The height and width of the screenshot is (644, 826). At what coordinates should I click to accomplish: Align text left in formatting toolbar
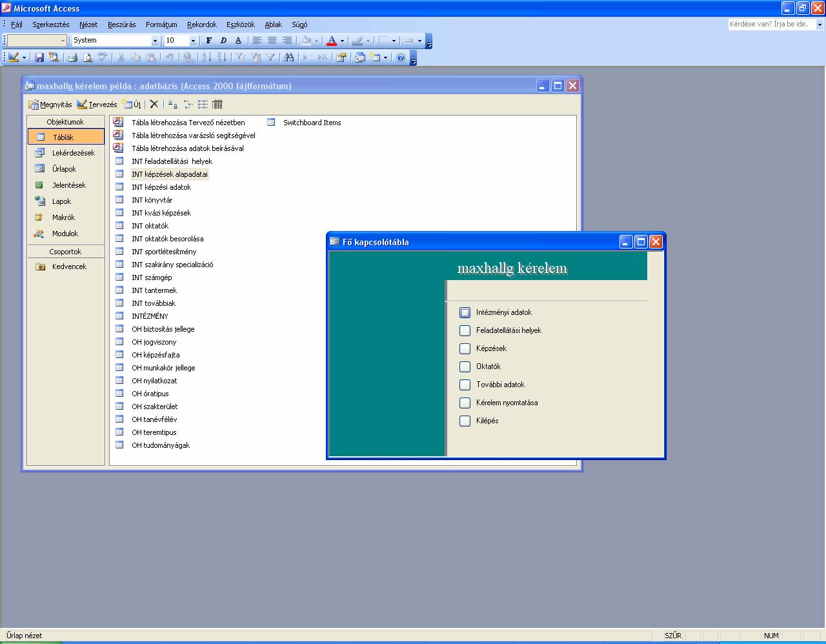(x=257, y=41)
